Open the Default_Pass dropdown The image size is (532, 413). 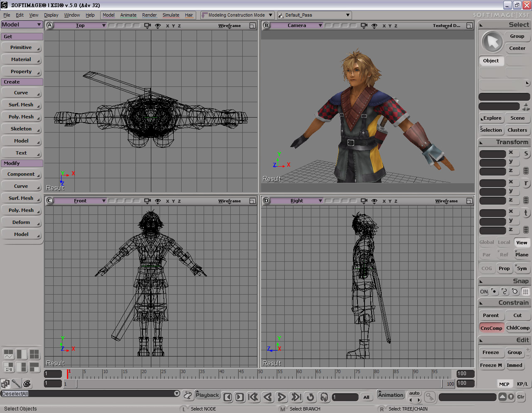[x=314, y=15]
